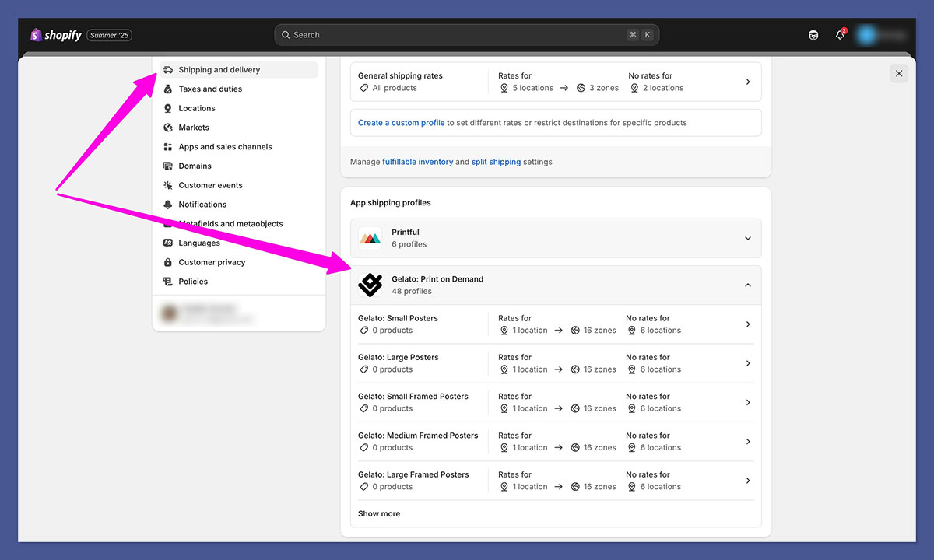Click the tag icon in Small Posters row

point(363,331)
